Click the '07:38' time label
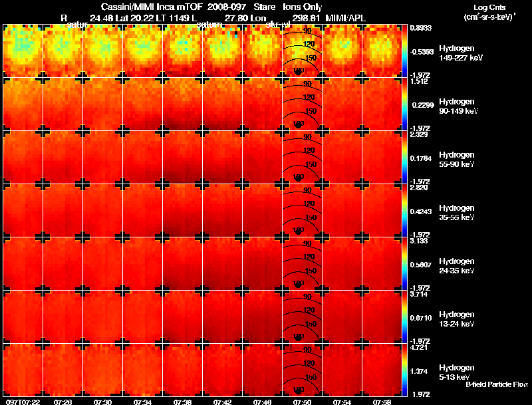This screenshot has width=532, height=405. [x=182, y=402]
